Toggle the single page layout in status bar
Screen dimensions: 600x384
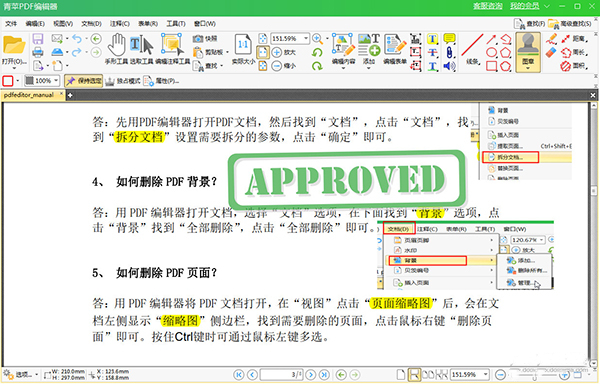pos(400,374)
